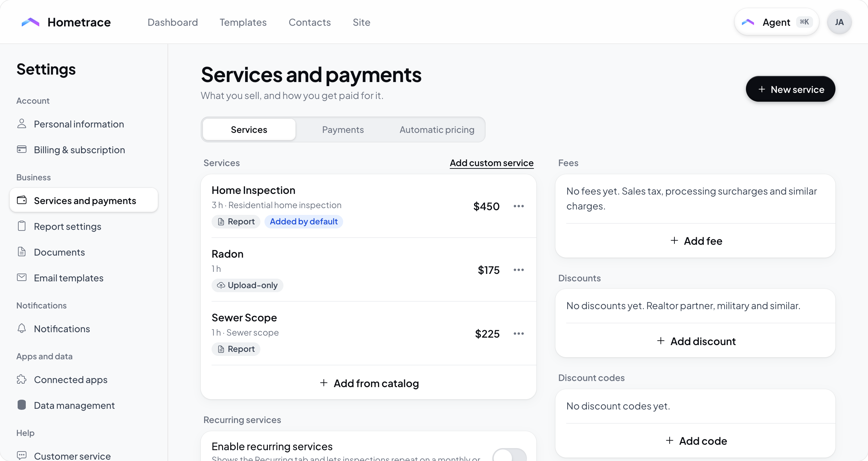Click the New service button
This screenshot has height=461, width=868.
[790, 89]
